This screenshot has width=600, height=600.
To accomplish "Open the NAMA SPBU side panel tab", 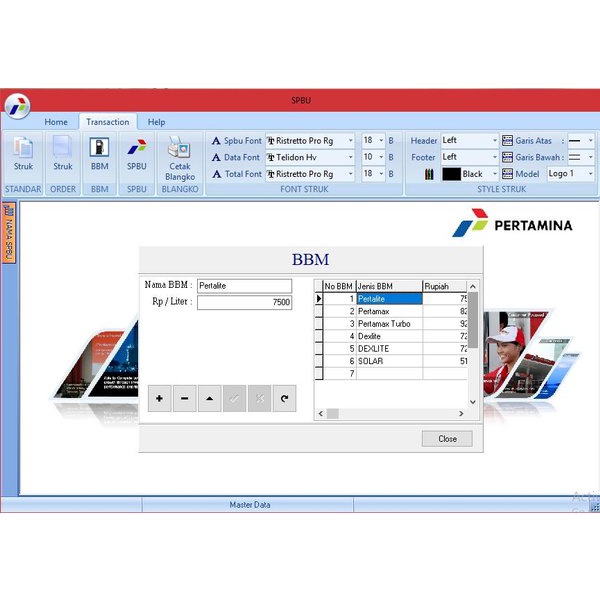I will pos(9,233).
